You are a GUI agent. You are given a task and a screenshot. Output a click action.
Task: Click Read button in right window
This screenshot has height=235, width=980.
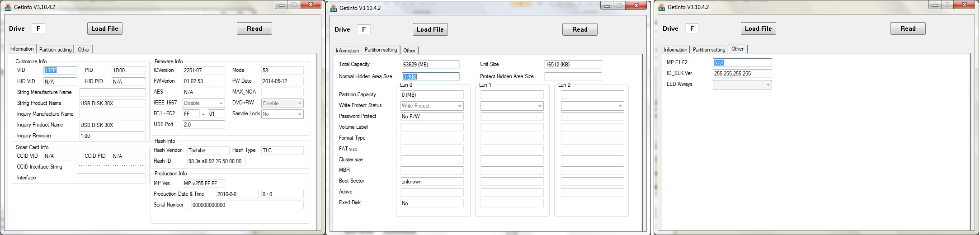pyautogui.click(x=908, y=28)
